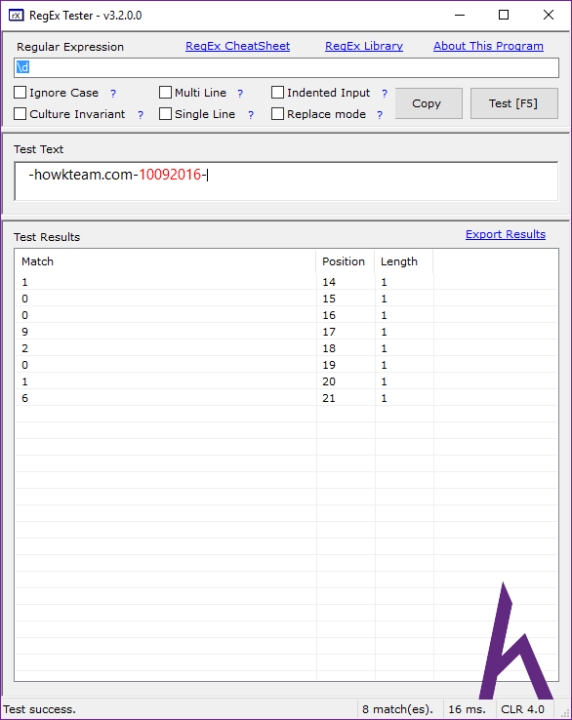572x720 pixels.
Task: Enable the Ignore Case checkbox
Action: point(20,93)
